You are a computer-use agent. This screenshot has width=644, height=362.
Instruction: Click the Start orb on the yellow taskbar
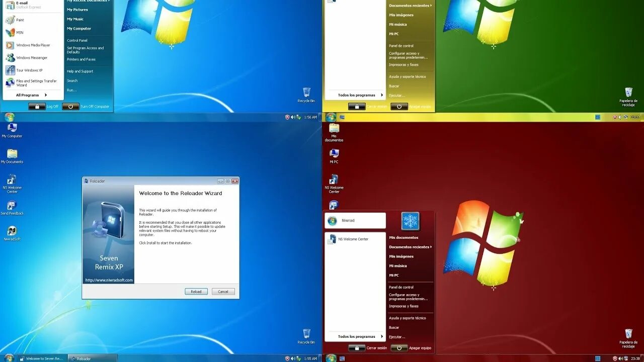(331, 117)
